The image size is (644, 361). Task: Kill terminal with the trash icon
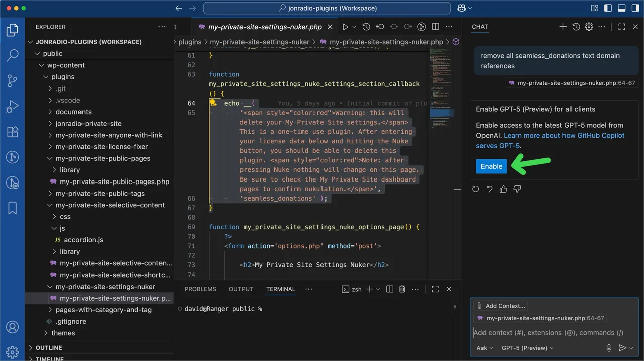[x=402, y=289]
